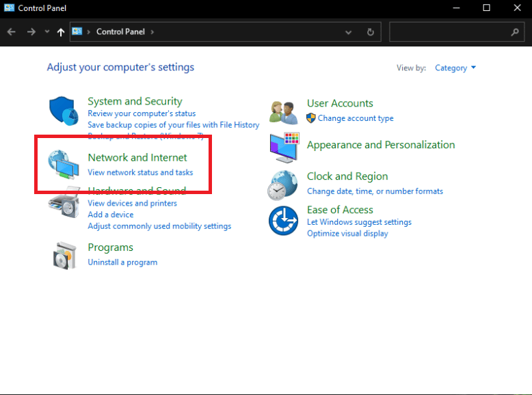The image size is (532, 395).
Task: Open Adjust commonly used mobility settings
Action: [x=159, y=226]
